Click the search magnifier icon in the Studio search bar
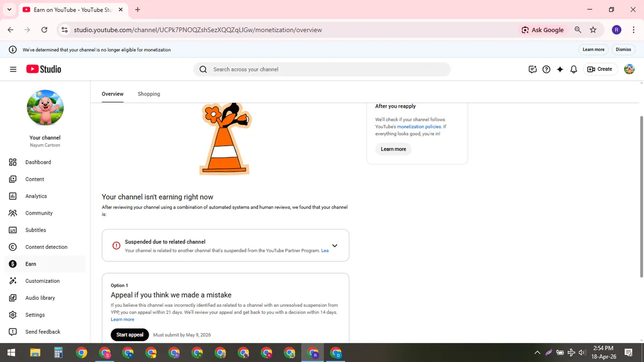This screenshot has height=362, width=644. coord(203,69)
